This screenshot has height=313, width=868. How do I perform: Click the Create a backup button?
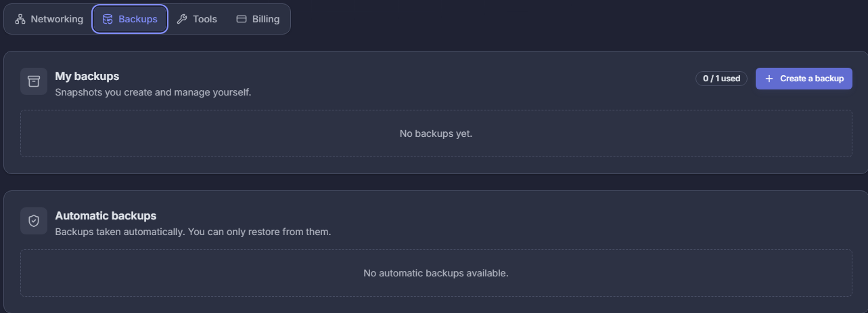(804, 79)
